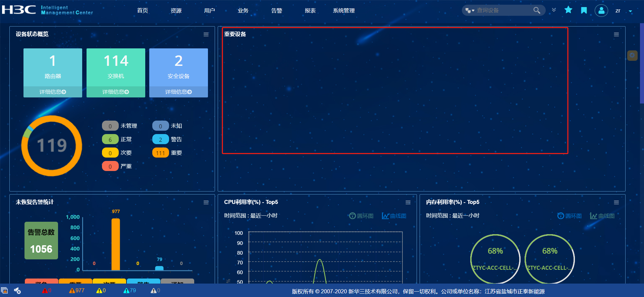
Task: Click the 未知 count badge
Action: (160, 126)
